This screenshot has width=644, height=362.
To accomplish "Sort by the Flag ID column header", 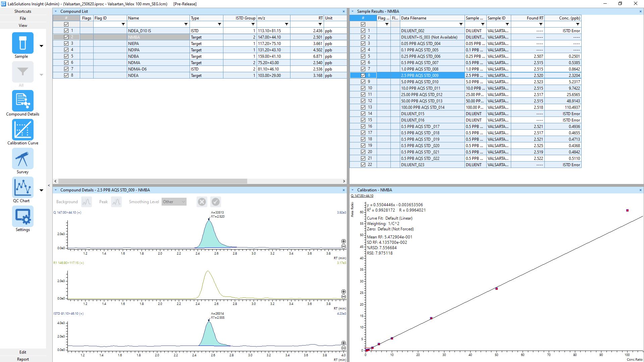I will click(x=110, y=18).
